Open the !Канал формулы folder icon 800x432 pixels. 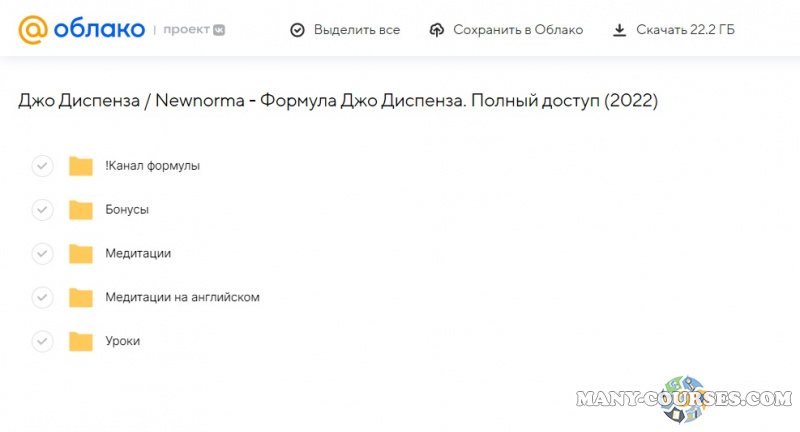pyautogui.click(x=81, y=166)
